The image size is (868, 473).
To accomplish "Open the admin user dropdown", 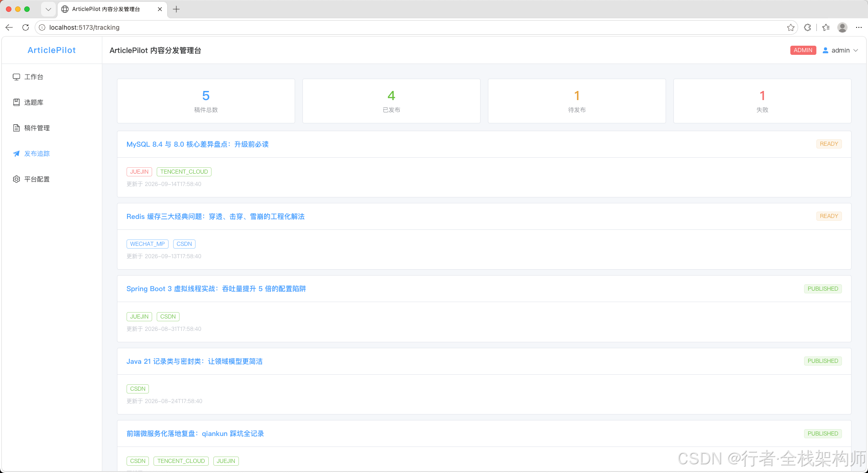I will (x=841, y=50).
